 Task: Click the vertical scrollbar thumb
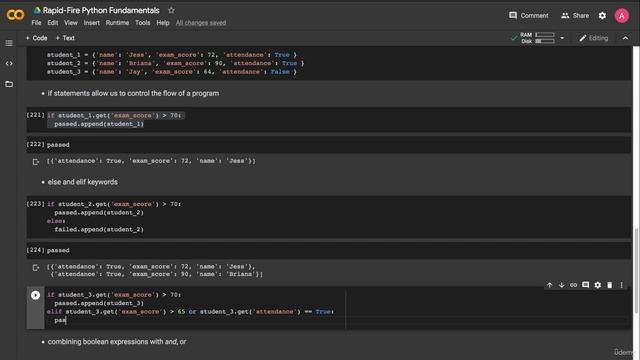coord(636,270)
